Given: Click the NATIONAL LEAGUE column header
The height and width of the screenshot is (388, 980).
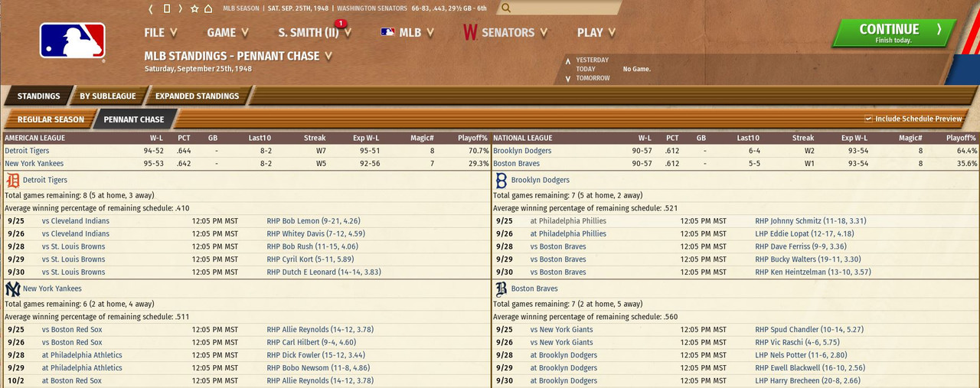Looking at the screenshot, I should click(x=522, y=138).
